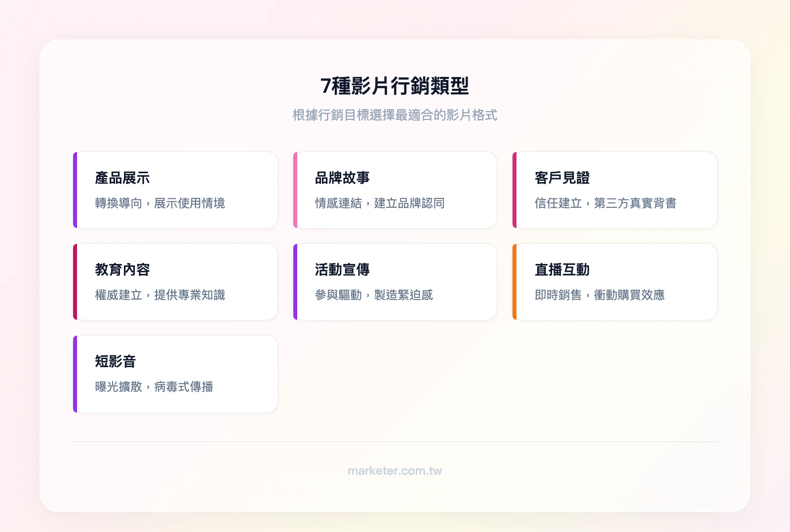
Task: Click the text 曝光擴散，病毒式傳播
Action: 154,387
